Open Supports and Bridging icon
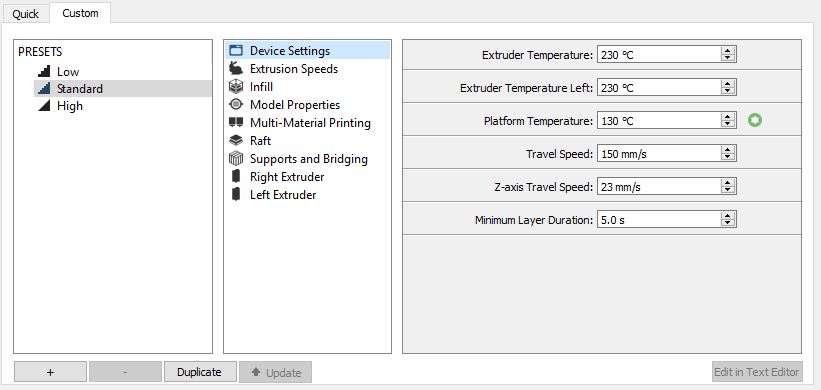Image resolution: width=821 pixels, height=390 pixels. click(x=236, y=158)
